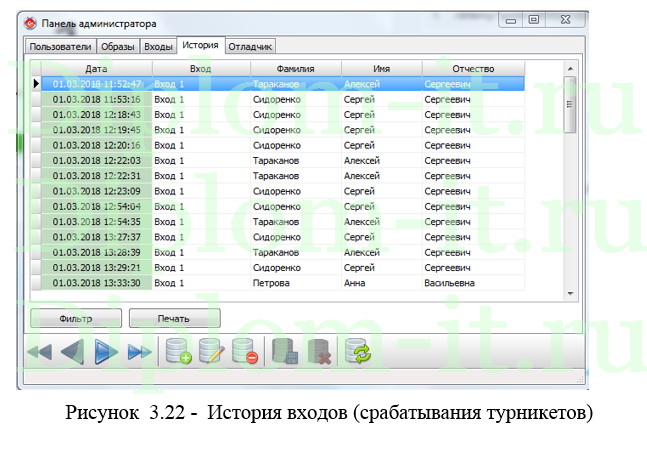Open the Пользователи tab
647x451 pixels.
click(x=60, y=47)
